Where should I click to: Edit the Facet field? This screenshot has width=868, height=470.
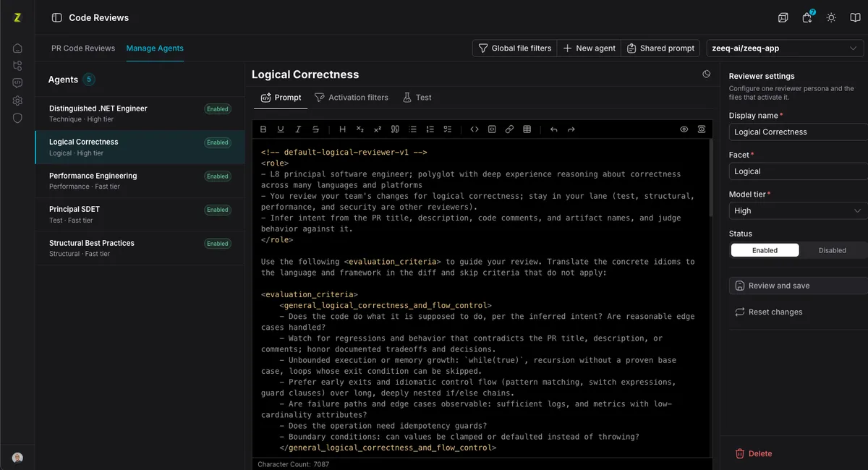[x=798, y=171]
